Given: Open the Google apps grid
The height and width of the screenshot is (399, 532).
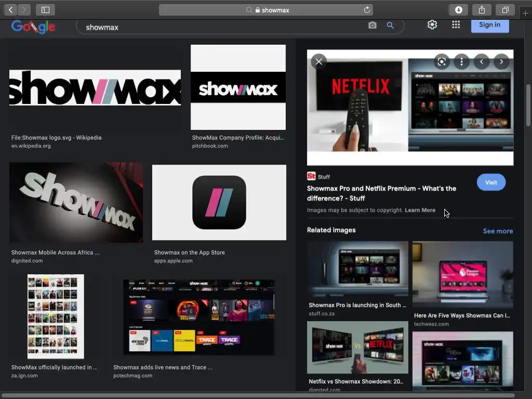Looking at the screenshot, I should 456,24.
